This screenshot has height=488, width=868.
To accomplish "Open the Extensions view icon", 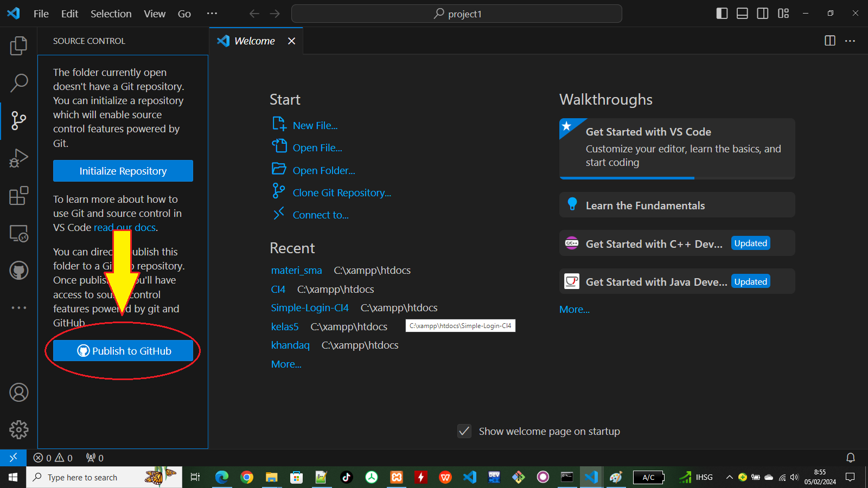I will [18, 195].
